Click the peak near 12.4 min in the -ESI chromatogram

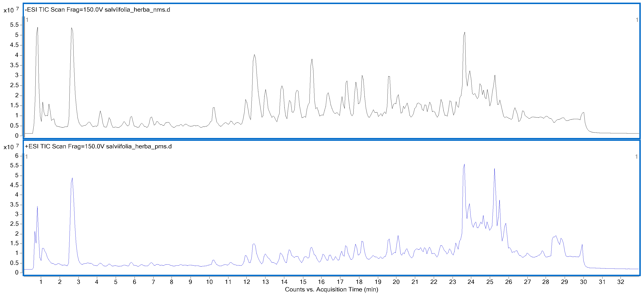[254, 55]
